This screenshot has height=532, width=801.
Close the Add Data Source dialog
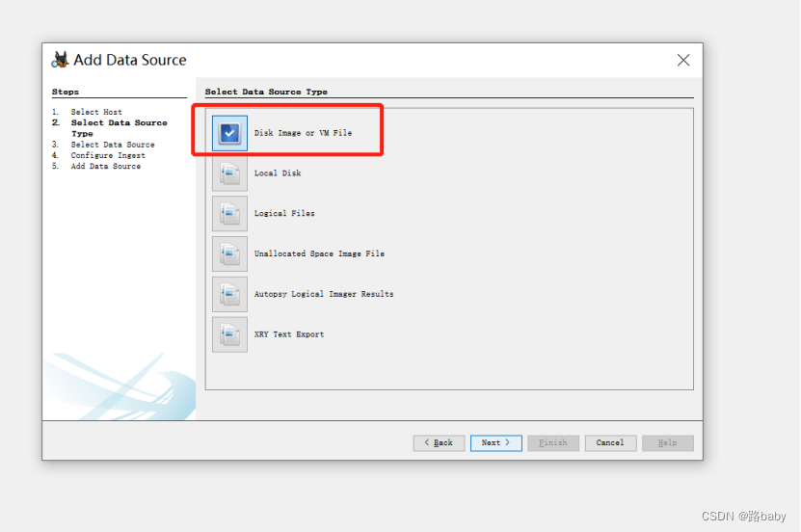pos(683,61)
